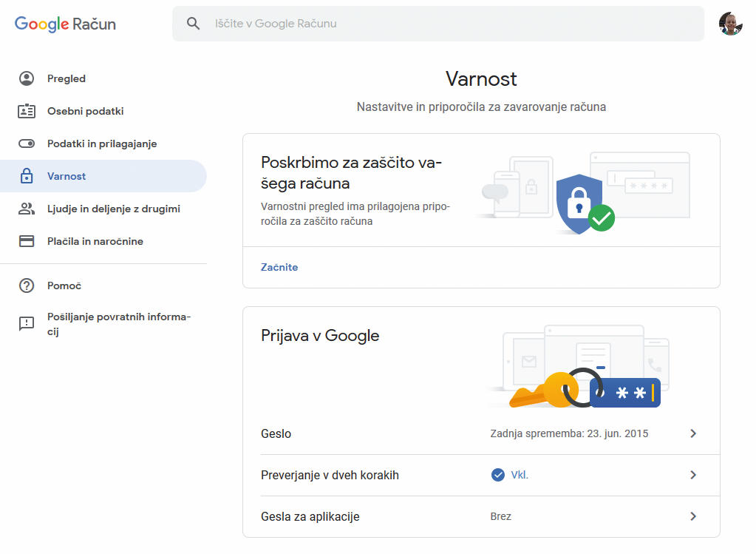Image resolution: width=756 pixels, height=554 pixels.
Task: Click the Varnostni pregled description text
Action: [x=355, y=214]
